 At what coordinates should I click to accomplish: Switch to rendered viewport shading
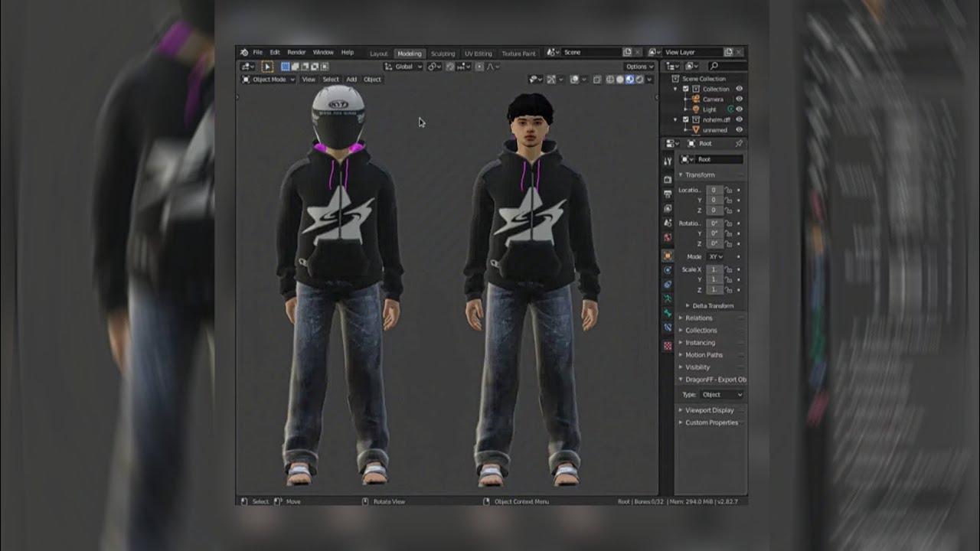640,79
